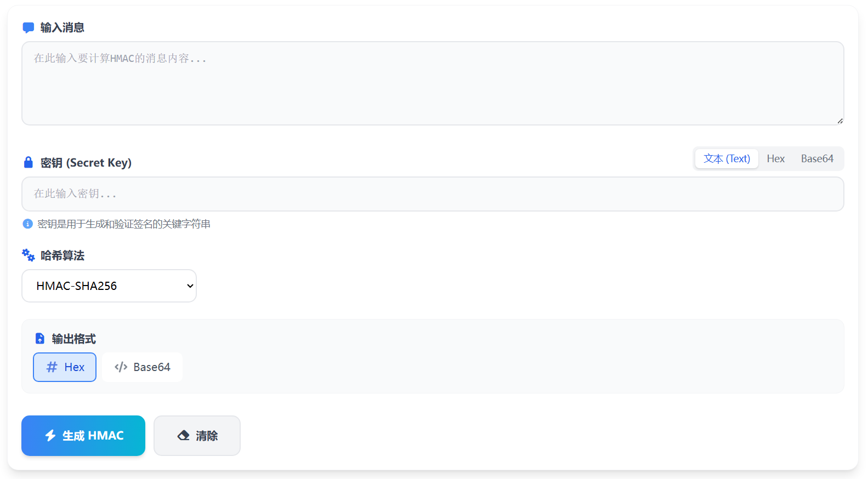Viewport: 868px width, 479px height.
Task: Click the hash symbol icon in Hex output
Action: coord(52,367)
